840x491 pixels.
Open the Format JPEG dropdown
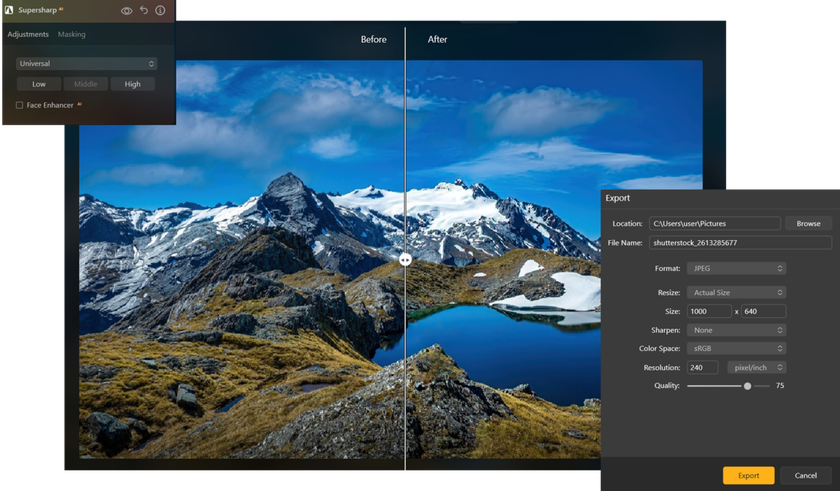pos(736,268)
